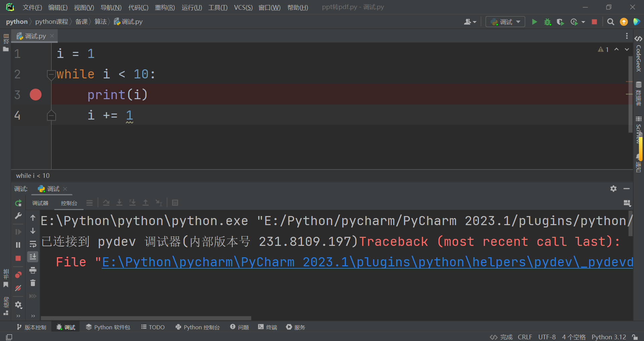Restore debug panel layout icon

(x=627, y=203)
